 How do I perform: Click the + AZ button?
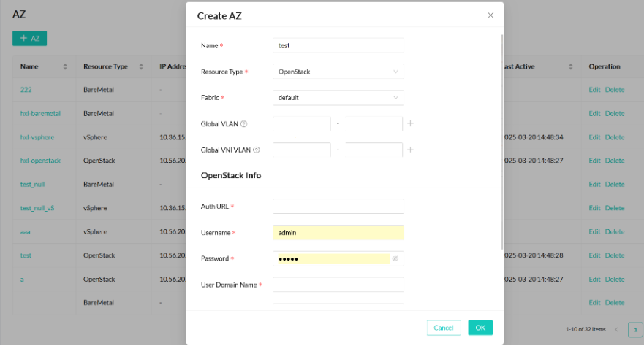pyautogui.click(x=30, y=38)
